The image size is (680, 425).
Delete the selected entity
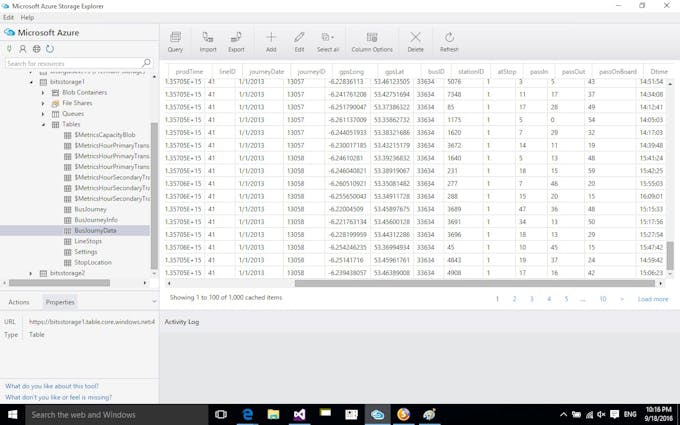pos(415,42)
